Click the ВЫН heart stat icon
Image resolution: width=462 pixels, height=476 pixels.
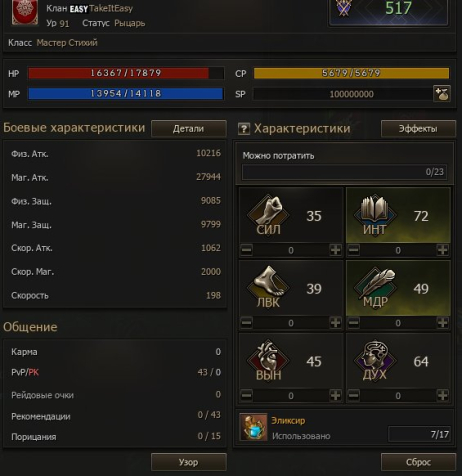click(269, 360)
